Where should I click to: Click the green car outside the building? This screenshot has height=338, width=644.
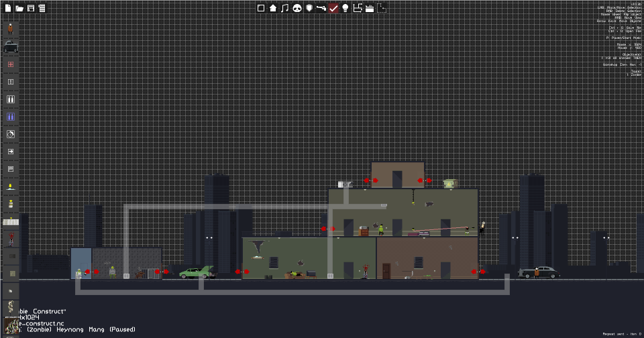[x=197, y=272]
